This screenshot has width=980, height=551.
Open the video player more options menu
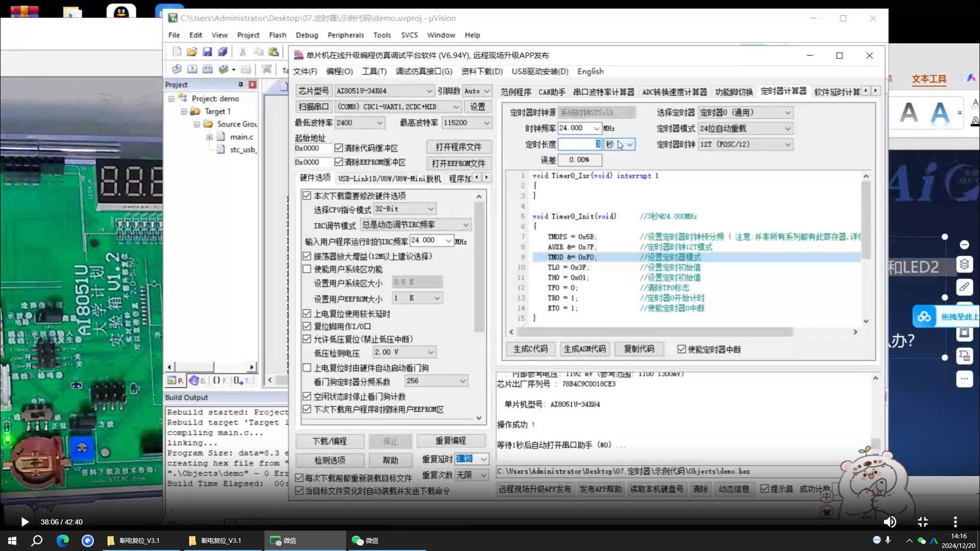pyautogui.click(x=955, y=521)
